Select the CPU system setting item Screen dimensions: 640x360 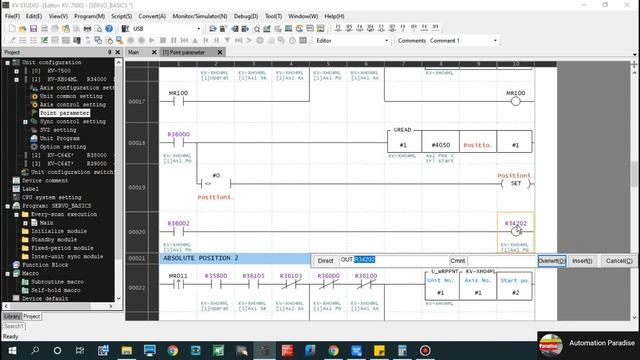(x=51, y=198)
